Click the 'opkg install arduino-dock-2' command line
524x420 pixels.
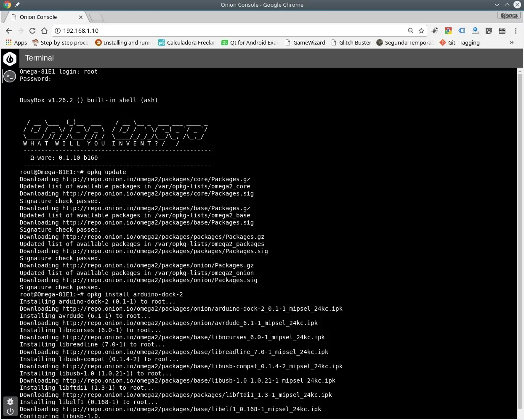point(101,294)
